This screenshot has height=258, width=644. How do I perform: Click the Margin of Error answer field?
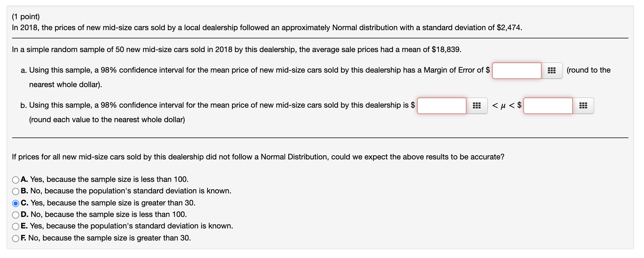tap(517, 71)
